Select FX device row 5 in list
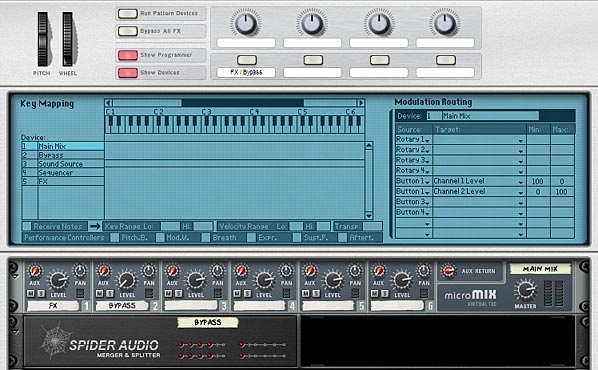This screenshot has width=598, height=370. click(x=63, y=181)
